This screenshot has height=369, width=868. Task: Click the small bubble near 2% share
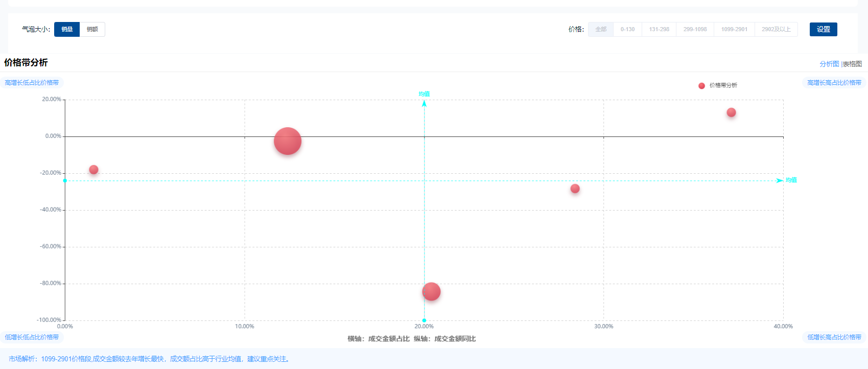[93, 170]
